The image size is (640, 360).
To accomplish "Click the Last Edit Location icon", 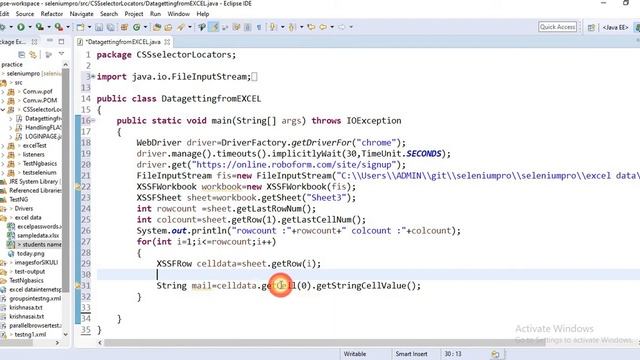I will (x=311, y=27).
